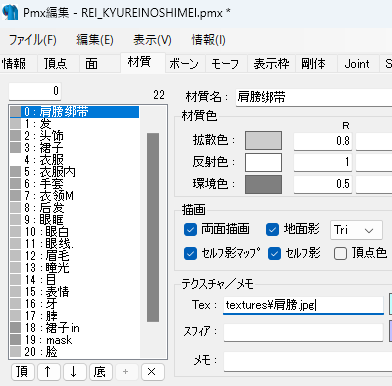Image resolution: width=392 pixels, height=386 pixels.
Task: Click the 材質名 field with 肩膀绑带
Action: (313, 97)
